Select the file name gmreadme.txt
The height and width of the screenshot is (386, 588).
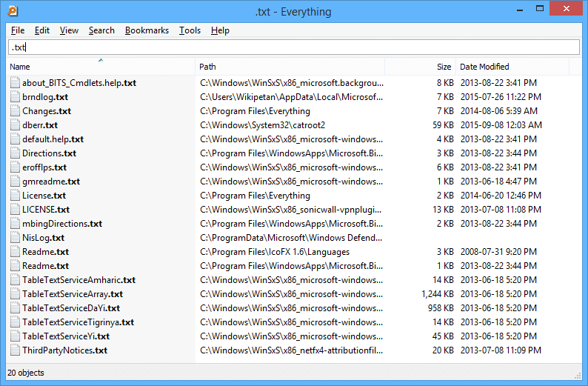51,182
